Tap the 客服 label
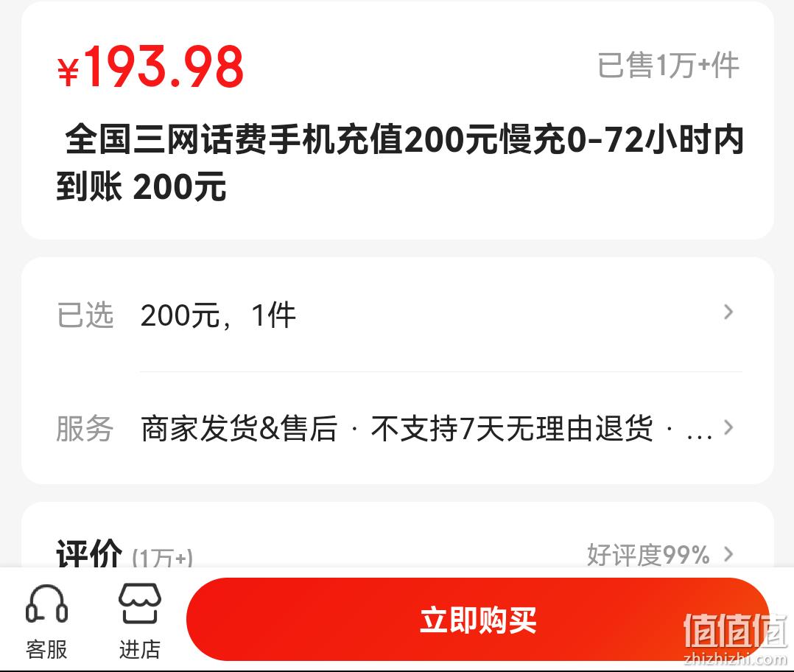This screenshot has height=672, width=794. (x=46, y=649)
